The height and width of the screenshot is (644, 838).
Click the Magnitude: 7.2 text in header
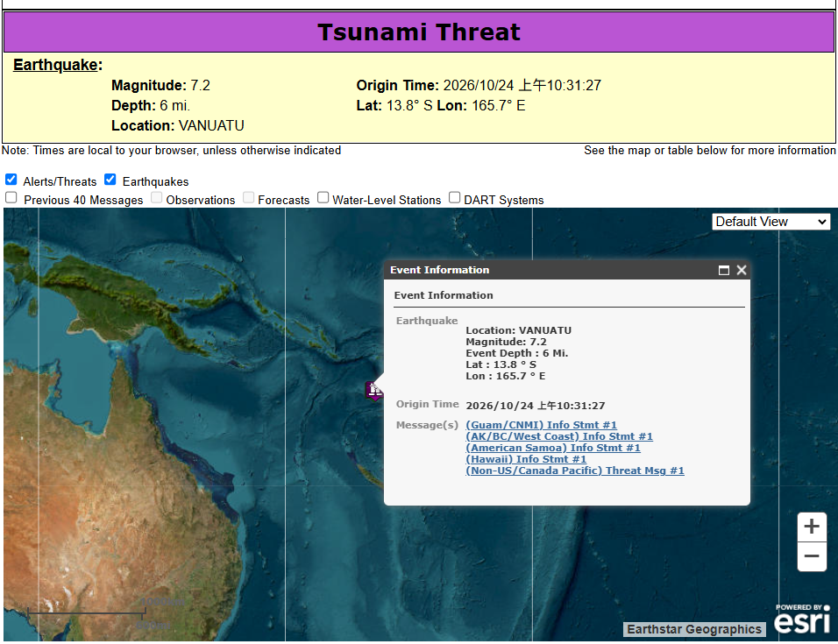coord(161,86)
